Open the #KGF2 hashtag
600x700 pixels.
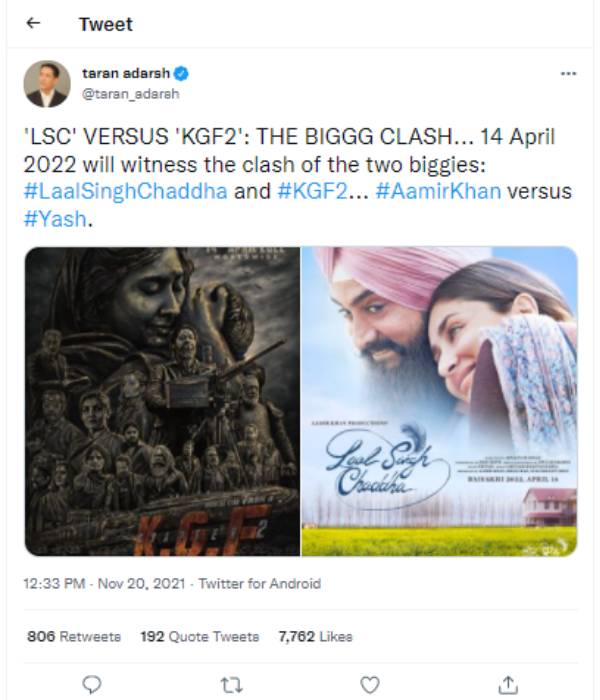(312, 191)
